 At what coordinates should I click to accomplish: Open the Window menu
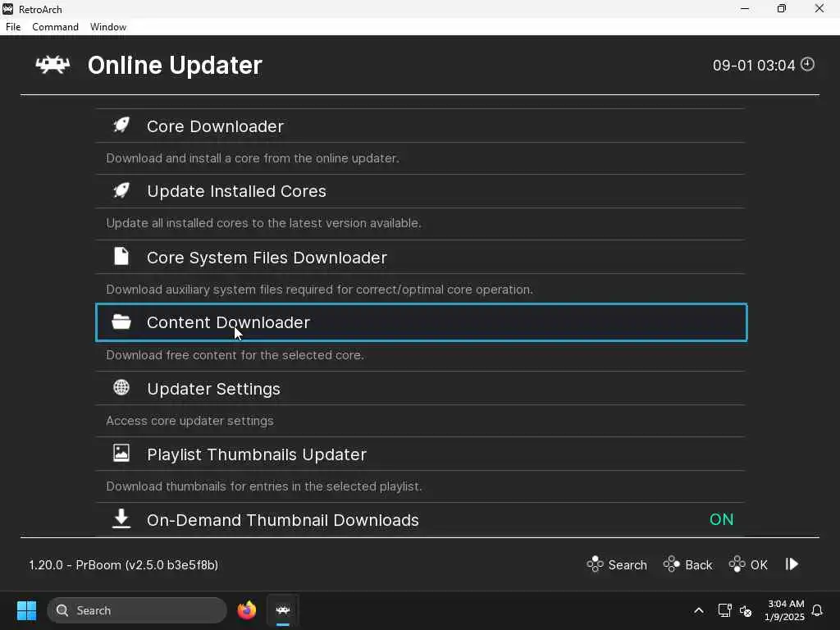pos(108,27)
